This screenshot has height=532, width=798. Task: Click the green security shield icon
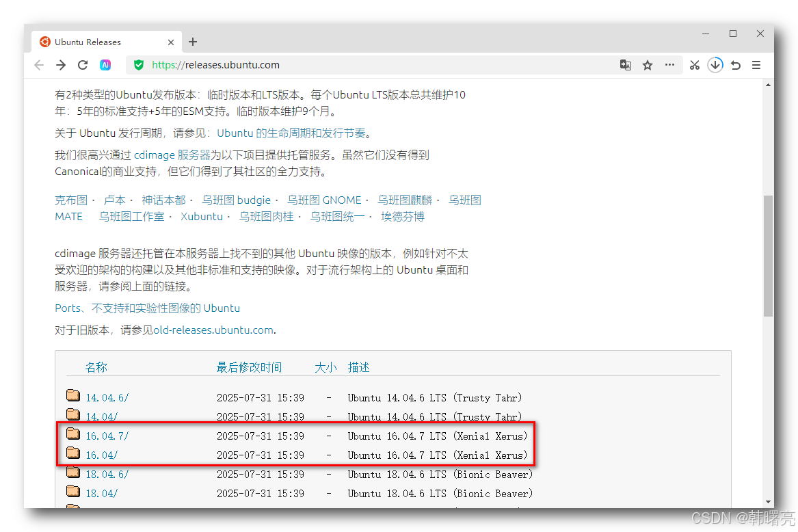(x=138, y=65)
